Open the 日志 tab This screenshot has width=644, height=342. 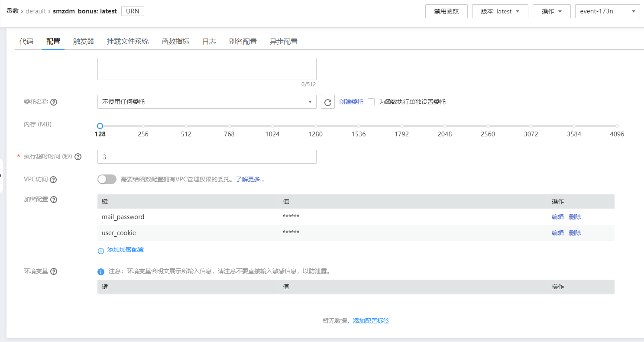click(x=209, y=42)
